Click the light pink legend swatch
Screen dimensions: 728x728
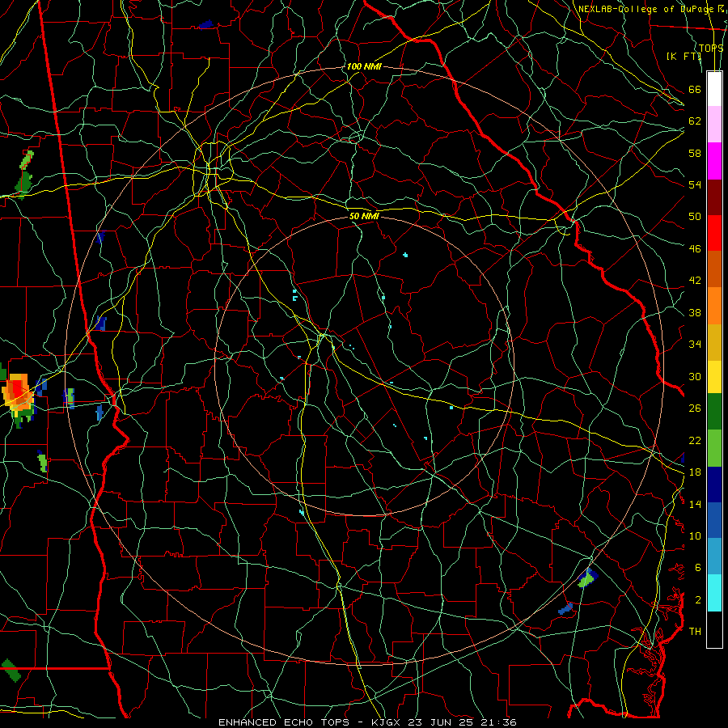[714, 125]
